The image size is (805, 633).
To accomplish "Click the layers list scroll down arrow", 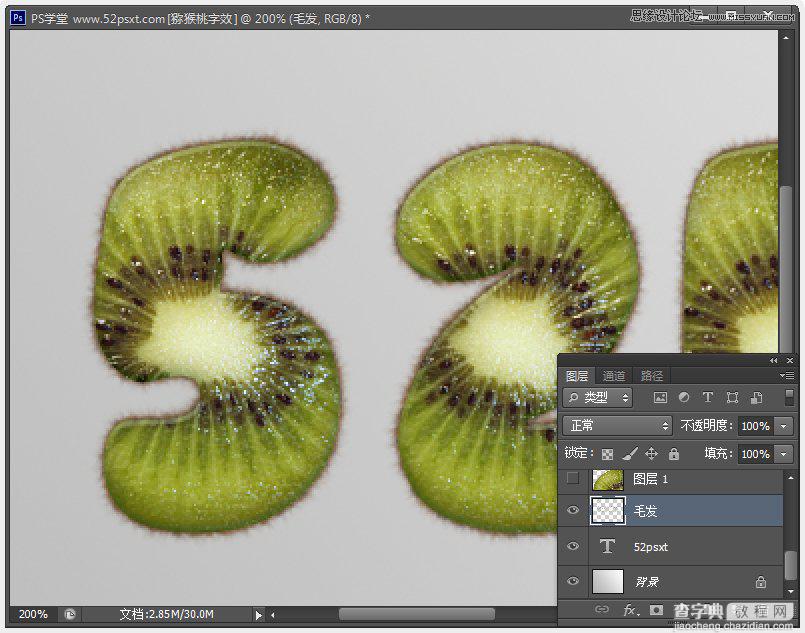I will point(791,591).
